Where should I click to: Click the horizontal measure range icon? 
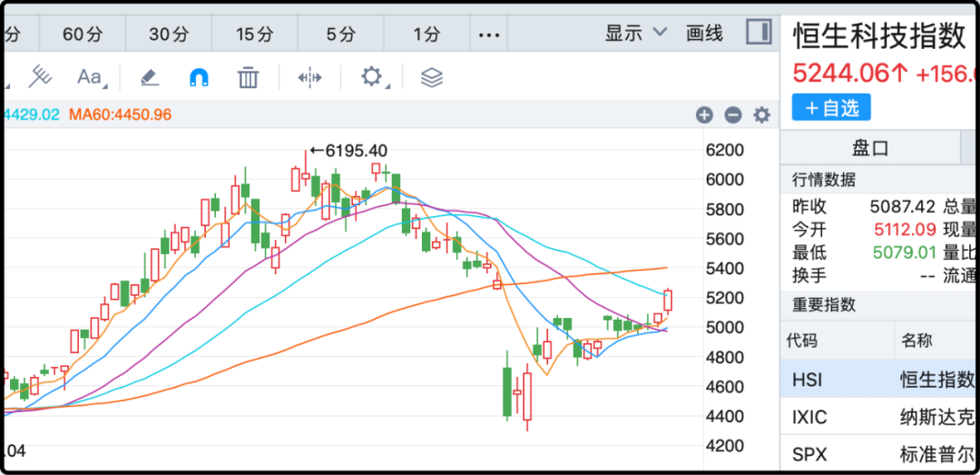coord(309,77)
